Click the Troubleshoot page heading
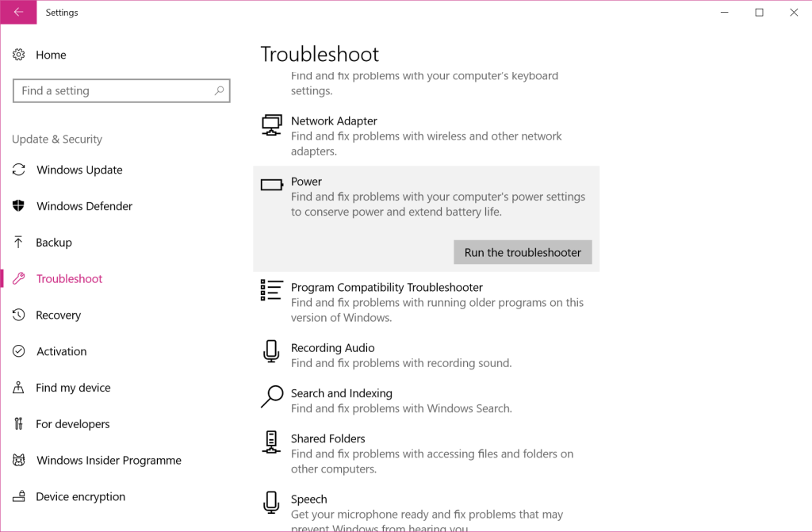Viewport: 812px width, 532px height. click(x=320, y=55)
